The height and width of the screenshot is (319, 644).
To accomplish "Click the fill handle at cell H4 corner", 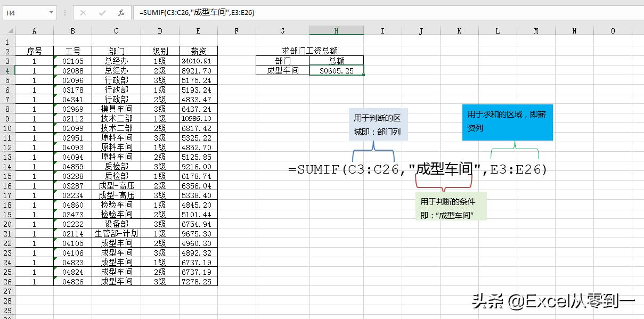I will point(363,75).
